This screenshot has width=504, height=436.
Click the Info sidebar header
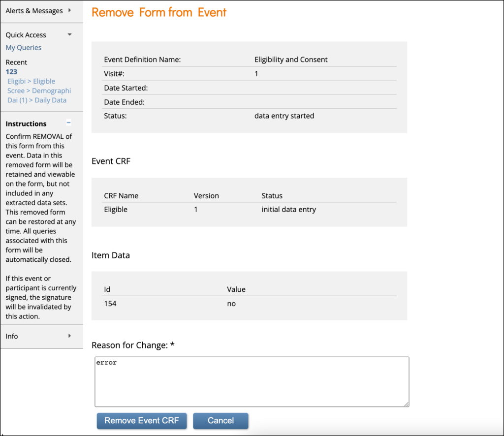point(11,336)
